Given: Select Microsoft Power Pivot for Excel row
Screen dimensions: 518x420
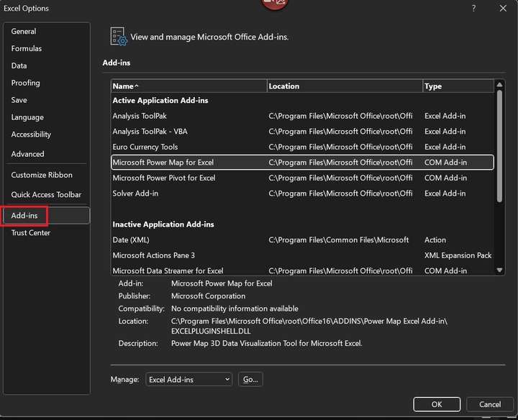Looking at the screenshot, I should click(x=164, y=178).
